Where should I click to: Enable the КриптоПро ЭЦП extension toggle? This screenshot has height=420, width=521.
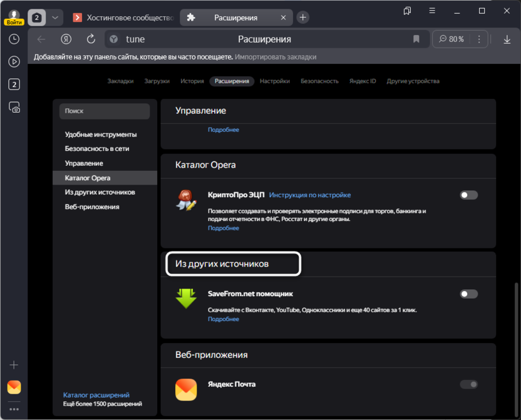[468, 195]
